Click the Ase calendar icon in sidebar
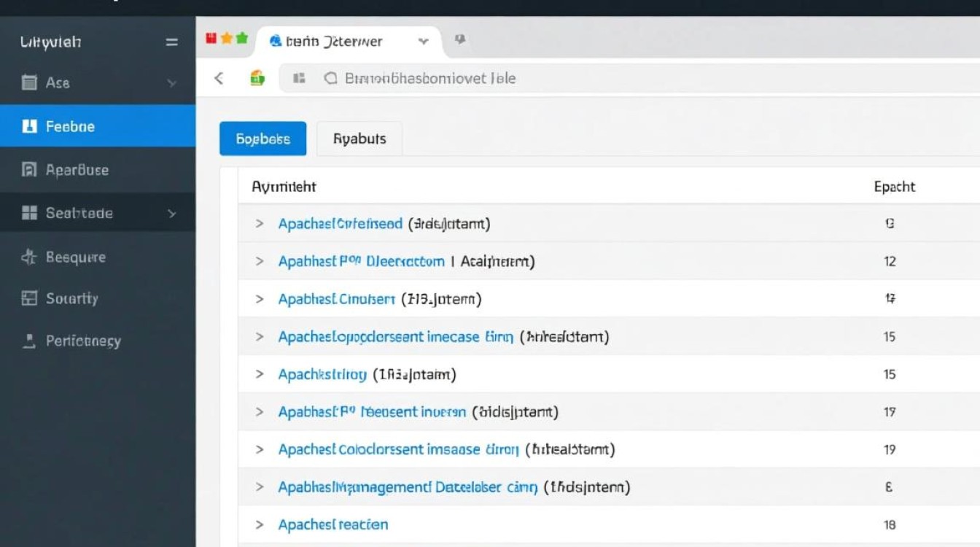 pos(29,82)
